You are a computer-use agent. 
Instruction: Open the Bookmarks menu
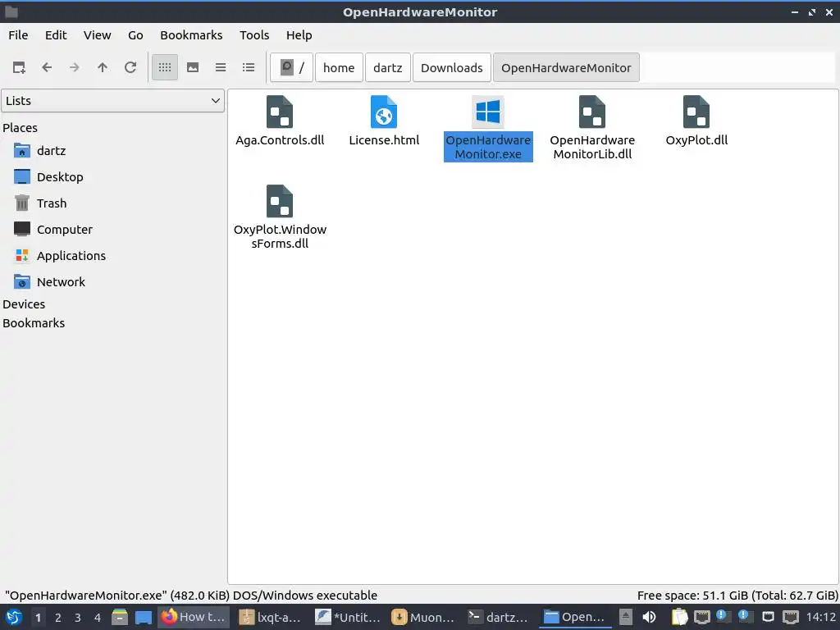click(191, 35)
